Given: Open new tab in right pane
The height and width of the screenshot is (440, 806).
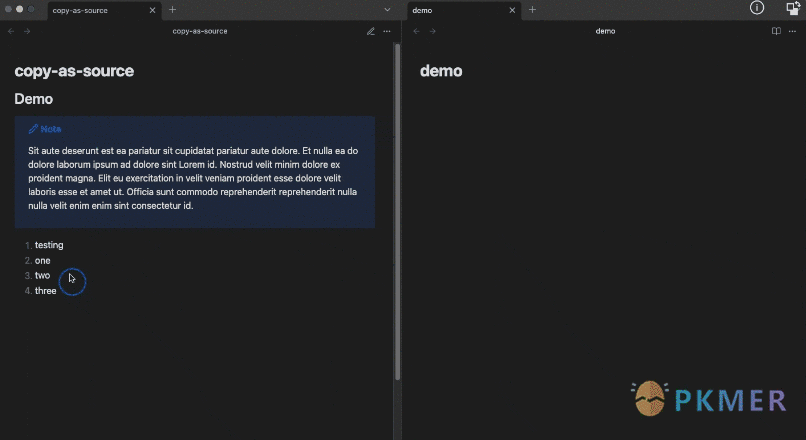Looking at the screenshot, I should click(532, 10).
